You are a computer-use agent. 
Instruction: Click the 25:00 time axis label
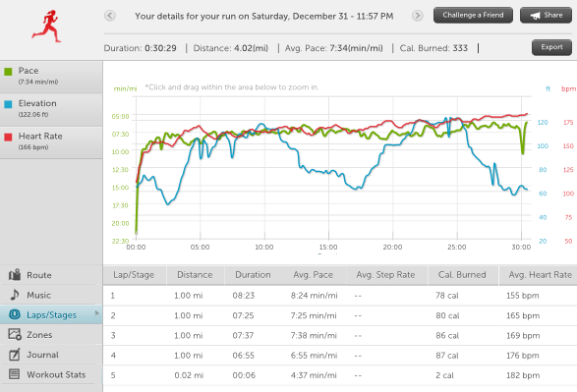tap(457, 247)
